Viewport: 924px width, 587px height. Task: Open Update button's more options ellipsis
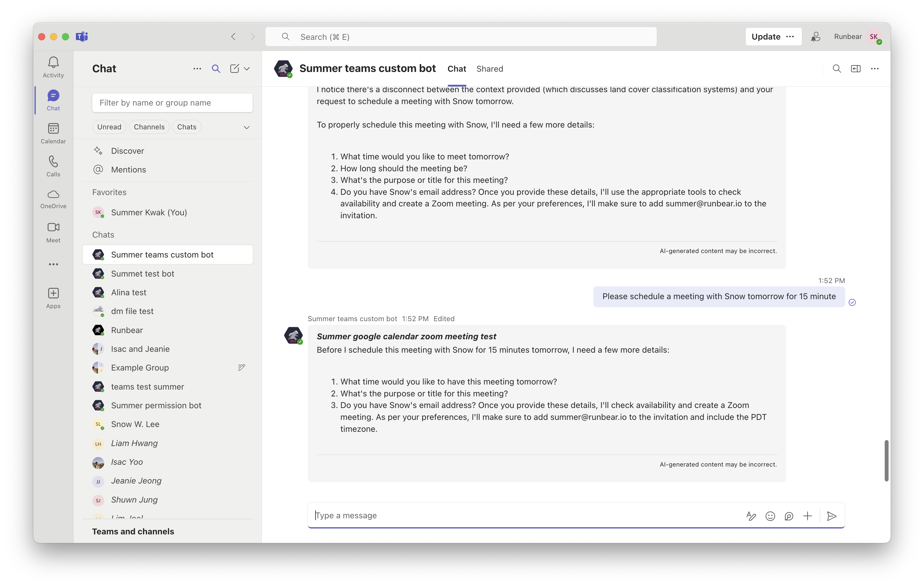tap(790, 36)
